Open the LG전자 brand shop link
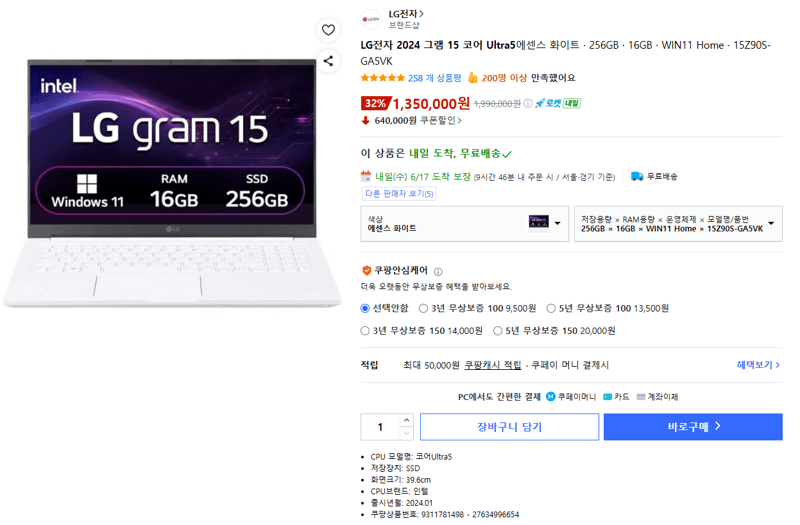The width and height of the screenshot is (800, 525). [406, 14]
